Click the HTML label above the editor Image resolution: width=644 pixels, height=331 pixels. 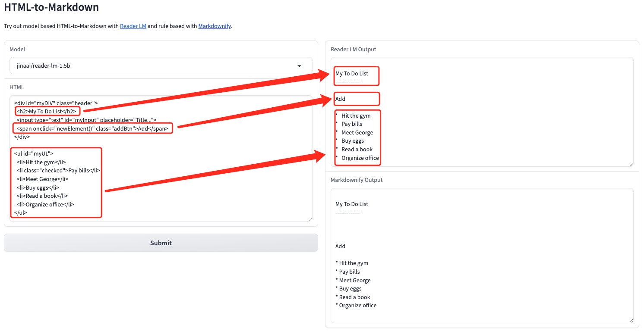click(x=17, y=87)
